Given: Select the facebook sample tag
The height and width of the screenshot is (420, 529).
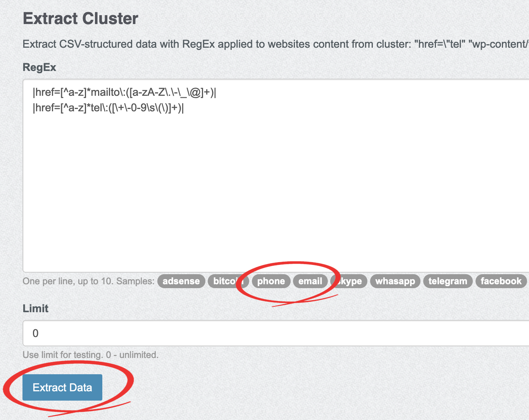Looking at the screenshot, I should tap(501, 281).
